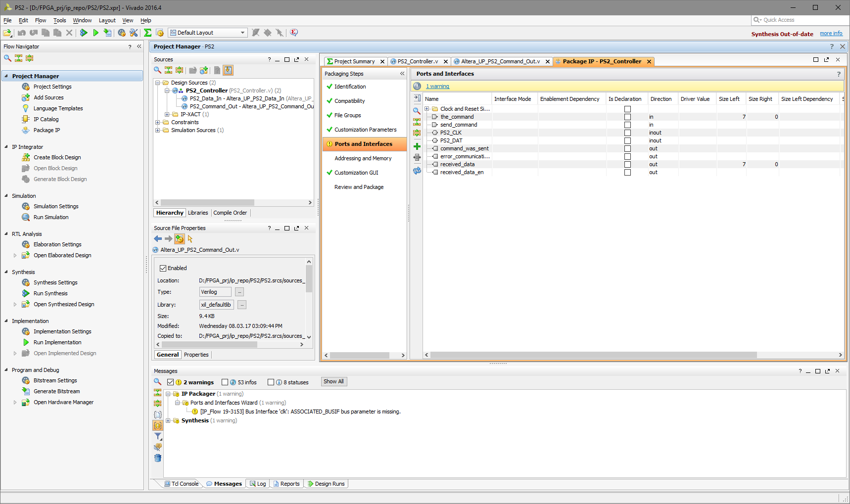Click the tools/options wrench icon in toolbar

(134, 33)
